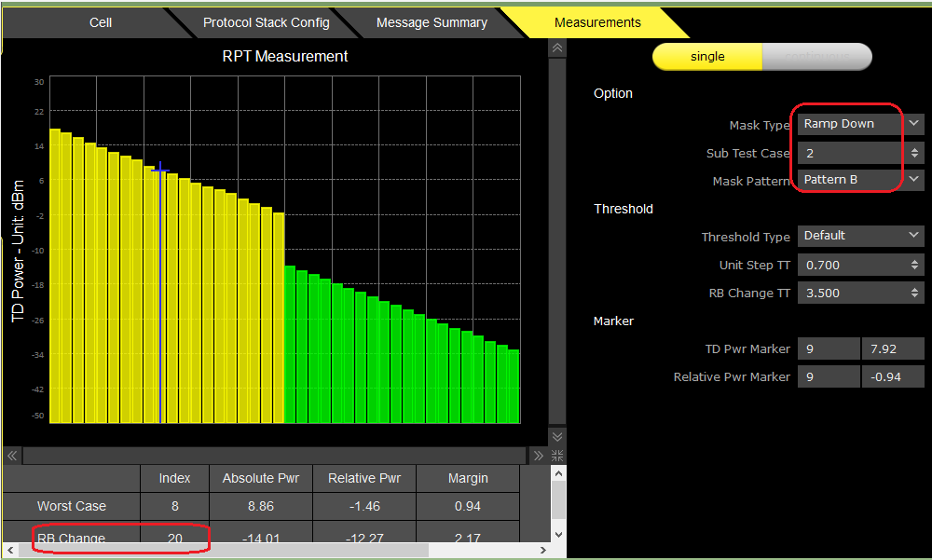Select the Worst Case row label
The height and width of the screenshot is (560, 932).
coord(72,506)
